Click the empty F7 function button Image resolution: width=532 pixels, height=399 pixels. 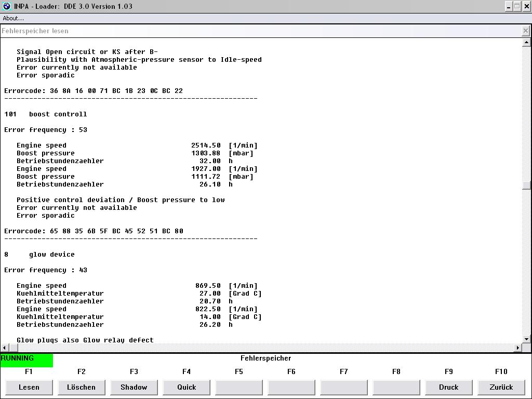[344, 387]
